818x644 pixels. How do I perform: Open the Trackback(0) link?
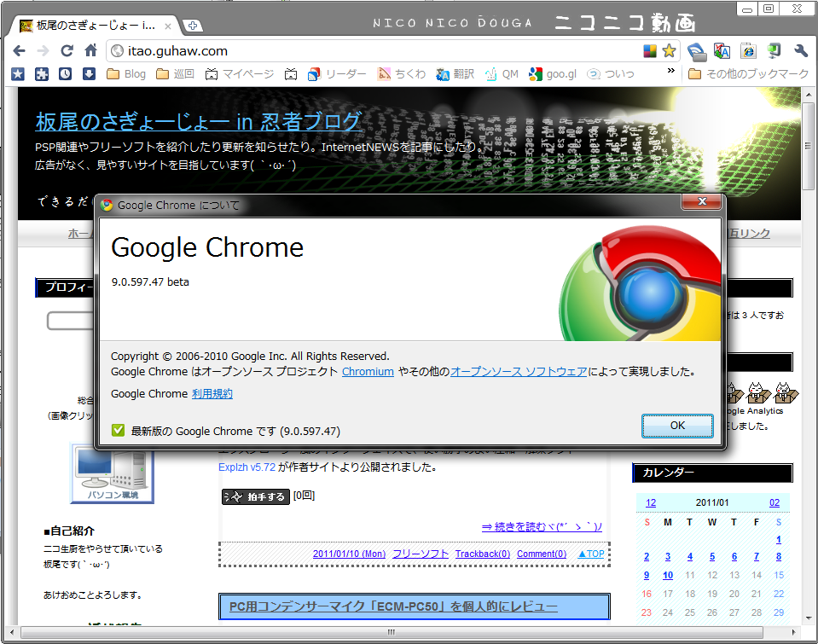point(483,554)
